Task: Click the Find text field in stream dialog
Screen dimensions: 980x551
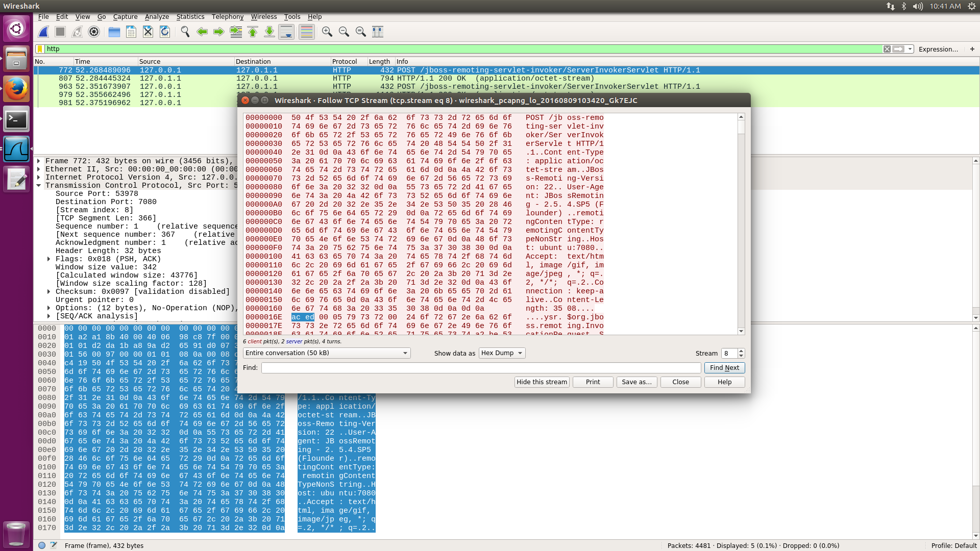Action: 481,368
